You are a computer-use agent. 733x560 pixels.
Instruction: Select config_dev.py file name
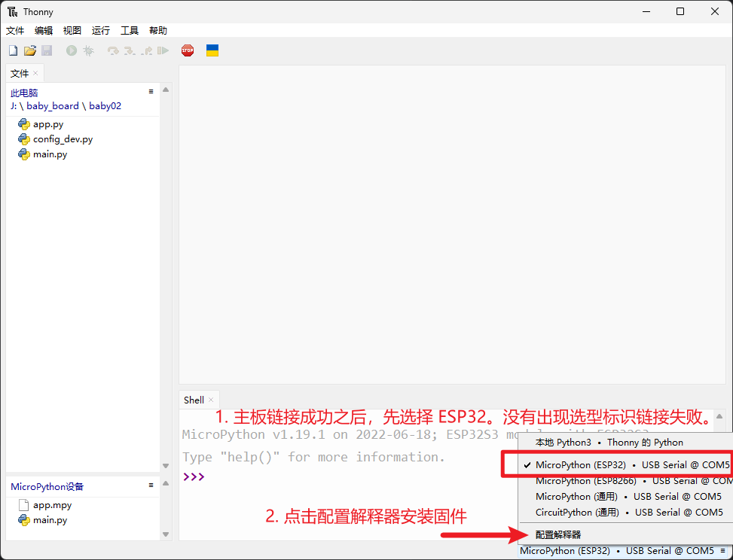pyautogui.click(x=63, y=139)
